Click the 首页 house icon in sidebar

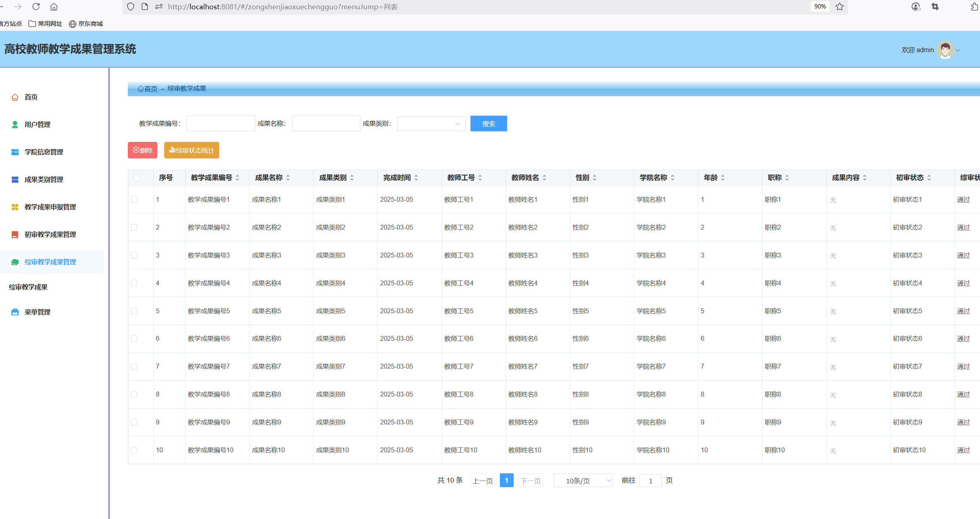tap(15, 97)
